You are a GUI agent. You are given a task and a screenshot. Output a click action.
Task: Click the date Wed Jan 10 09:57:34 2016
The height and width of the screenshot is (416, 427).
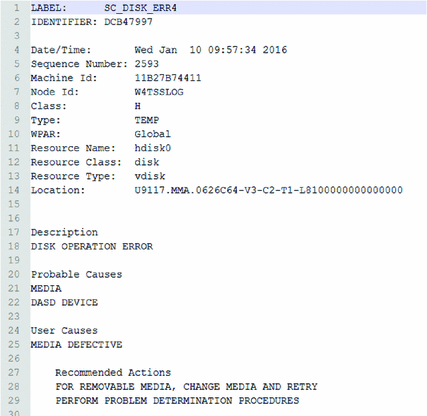tap(211, 50)
